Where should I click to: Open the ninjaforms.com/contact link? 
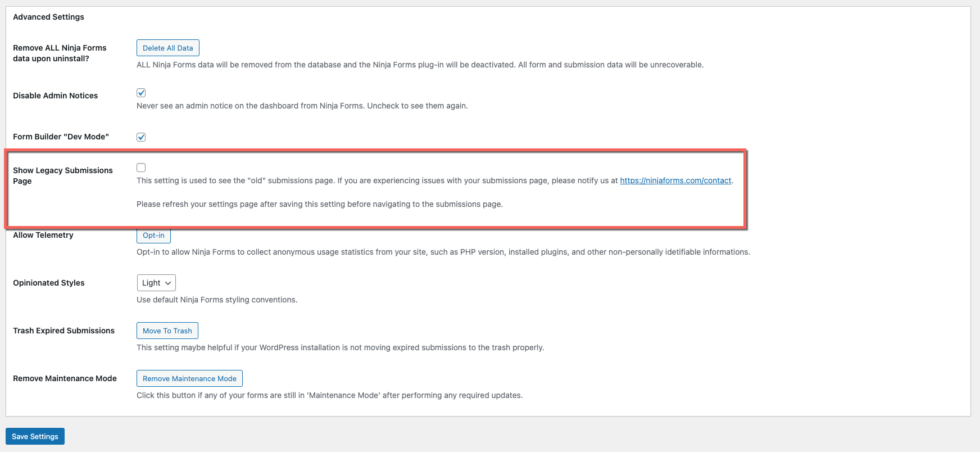(675, 180)
